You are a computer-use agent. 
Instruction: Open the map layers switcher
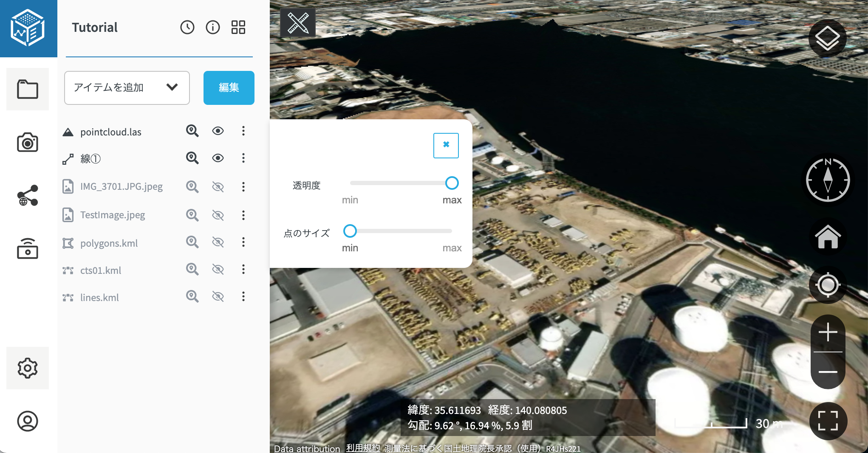[x=827, y=38]
